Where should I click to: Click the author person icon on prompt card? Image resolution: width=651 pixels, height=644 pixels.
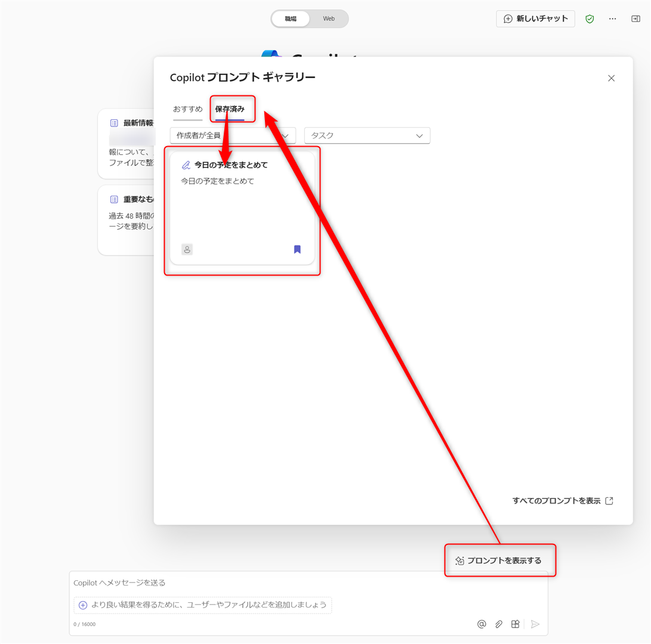point(187,249)
